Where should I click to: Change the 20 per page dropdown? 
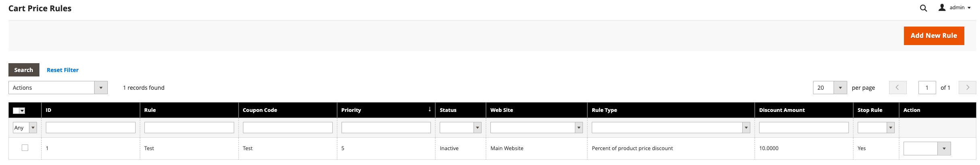[x=830, y=87]
